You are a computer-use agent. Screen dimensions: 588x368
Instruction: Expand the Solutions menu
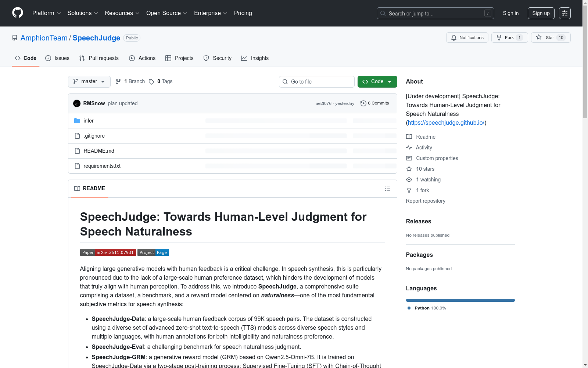pos(83,13)
